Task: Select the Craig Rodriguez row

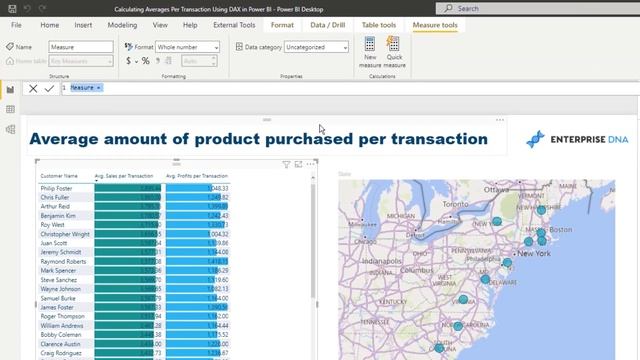Action: click(x=134, y=353)
